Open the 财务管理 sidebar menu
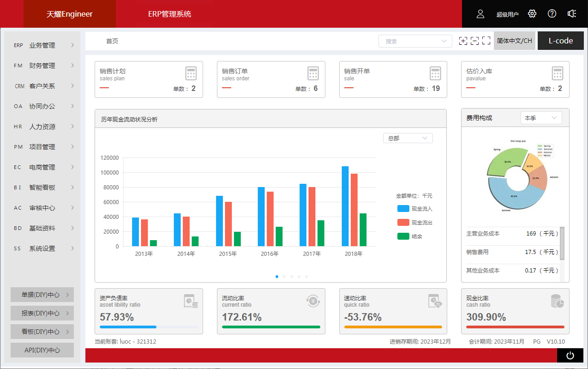Screen dimensions: 588x369 tap(42, 66)
